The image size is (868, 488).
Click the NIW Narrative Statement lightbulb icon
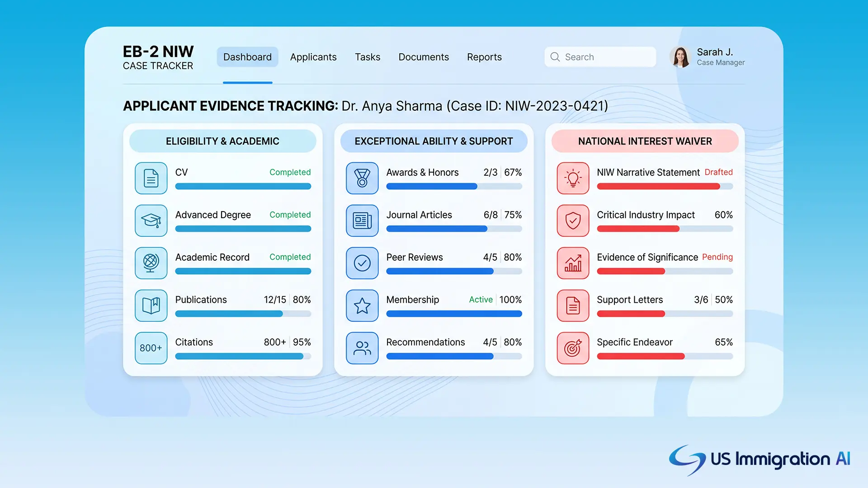coord(573,178)
